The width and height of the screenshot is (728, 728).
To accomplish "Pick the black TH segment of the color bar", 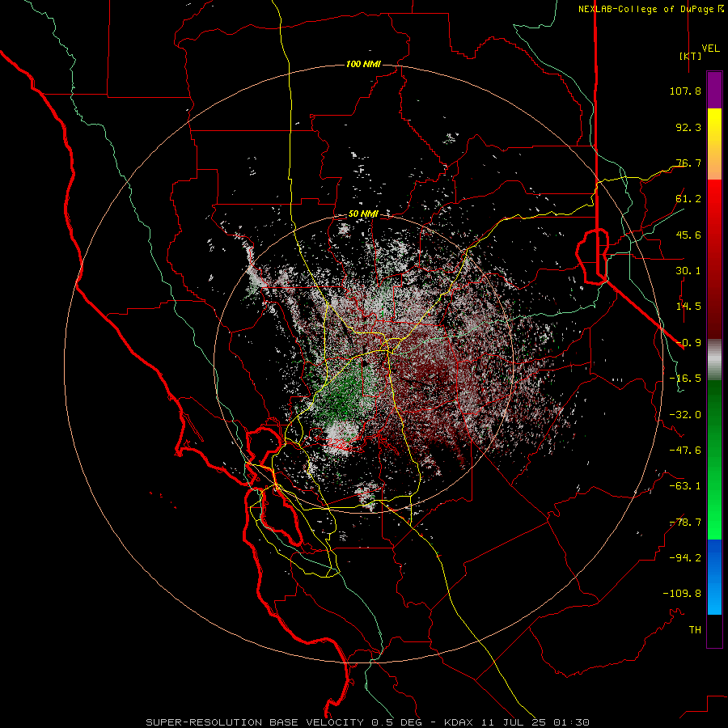I will click(x=714, y=630).
